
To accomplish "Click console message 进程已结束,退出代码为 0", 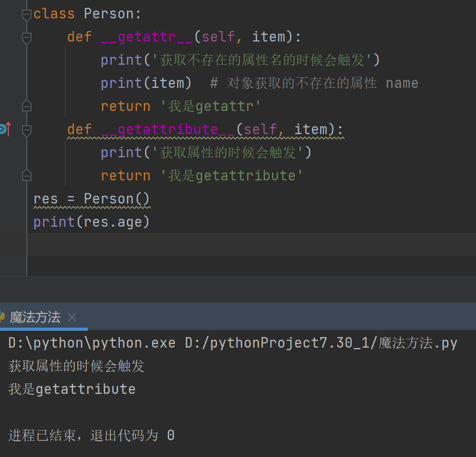I will [92, 436].
